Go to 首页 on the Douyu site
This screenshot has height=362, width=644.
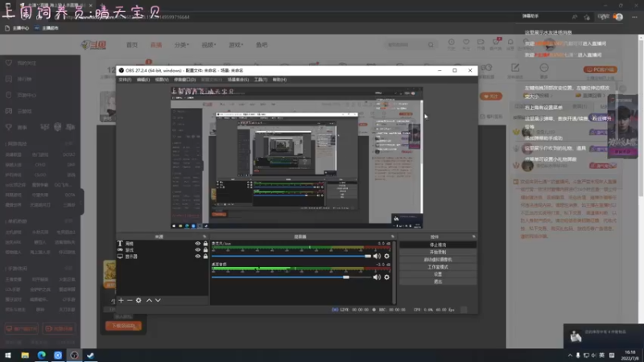(x=132, y=45)
